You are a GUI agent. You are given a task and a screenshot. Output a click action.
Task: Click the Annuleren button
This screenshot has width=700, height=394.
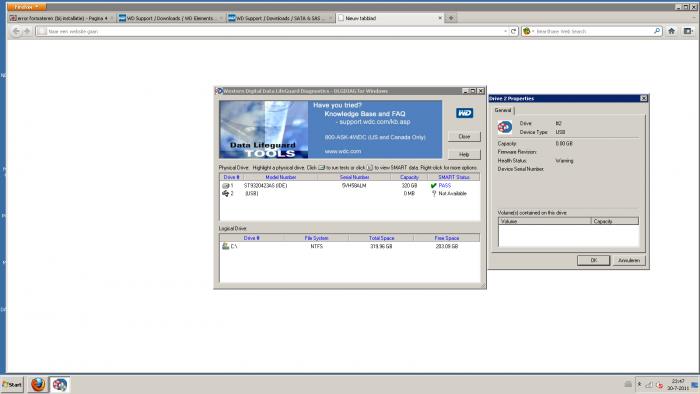tap(629, 260)
